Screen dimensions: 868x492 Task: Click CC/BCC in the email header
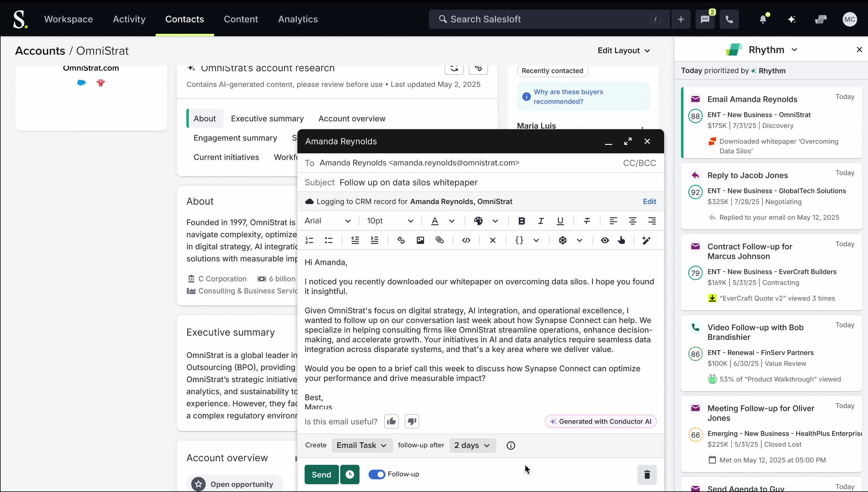pyautogui.click(x=639, y=163)
